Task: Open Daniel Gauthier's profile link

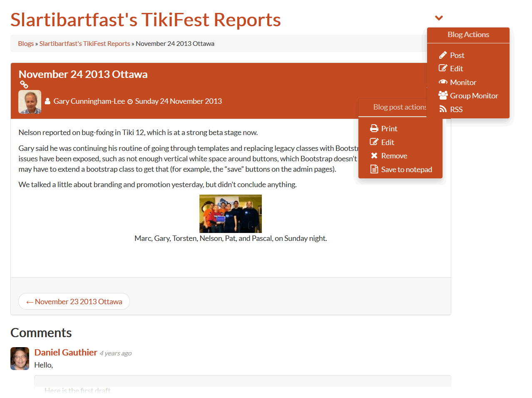Action: [x=66, y=352]
